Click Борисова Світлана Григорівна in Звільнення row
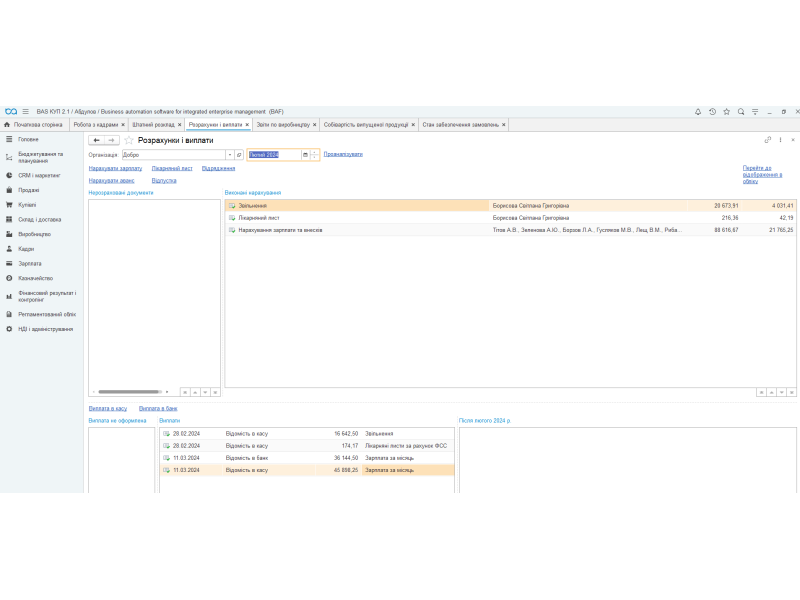 pyautogui.click(x=531, y=206)
